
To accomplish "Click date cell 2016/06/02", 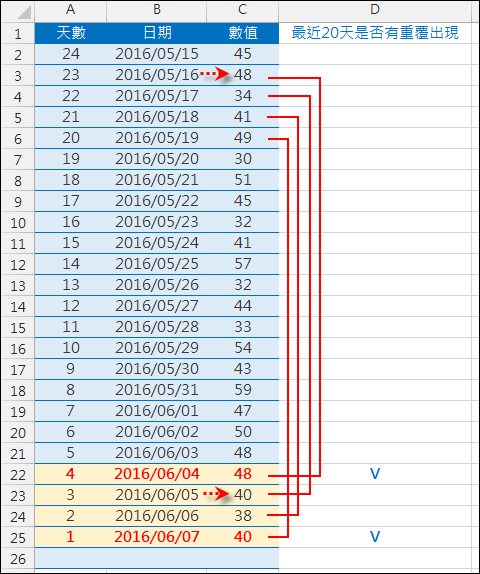I will 157,432.
